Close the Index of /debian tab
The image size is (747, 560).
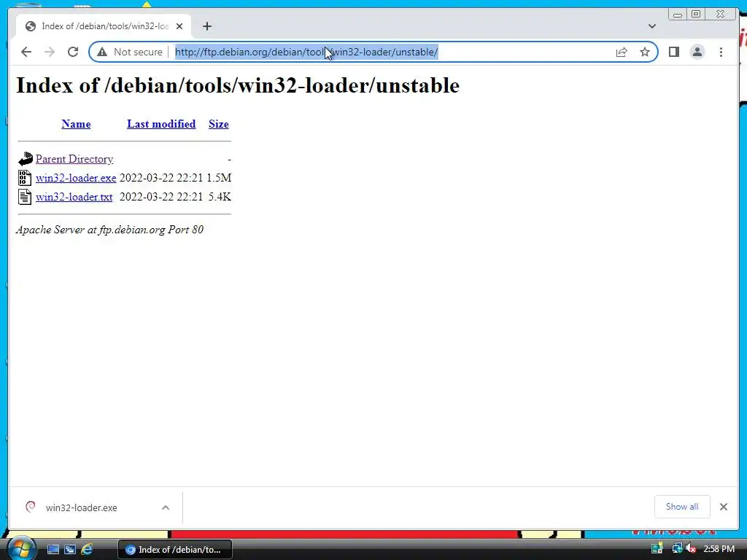coord(179,26)
